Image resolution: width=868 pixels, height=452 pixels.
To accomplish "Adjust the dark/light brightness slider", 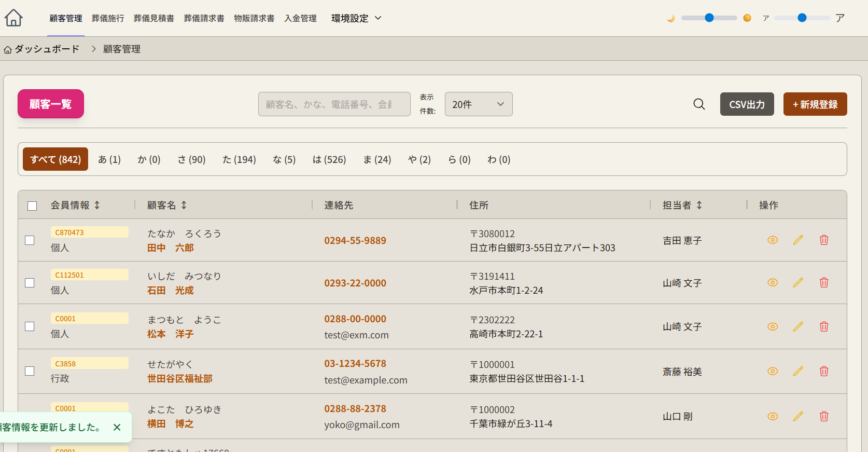I will click(x=709, y=18).
